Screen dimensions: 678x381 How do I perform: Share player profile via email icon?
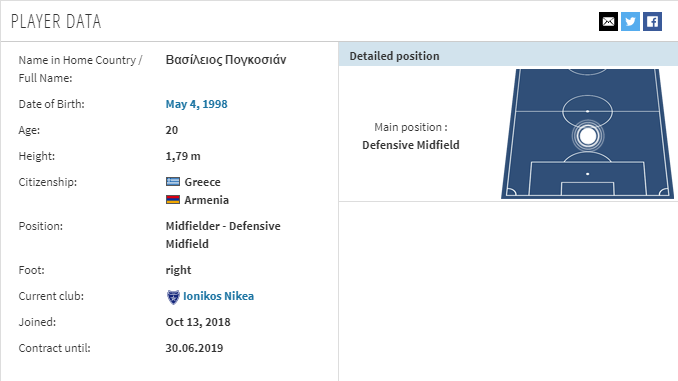pyautogui.click(x=608, y=22)
